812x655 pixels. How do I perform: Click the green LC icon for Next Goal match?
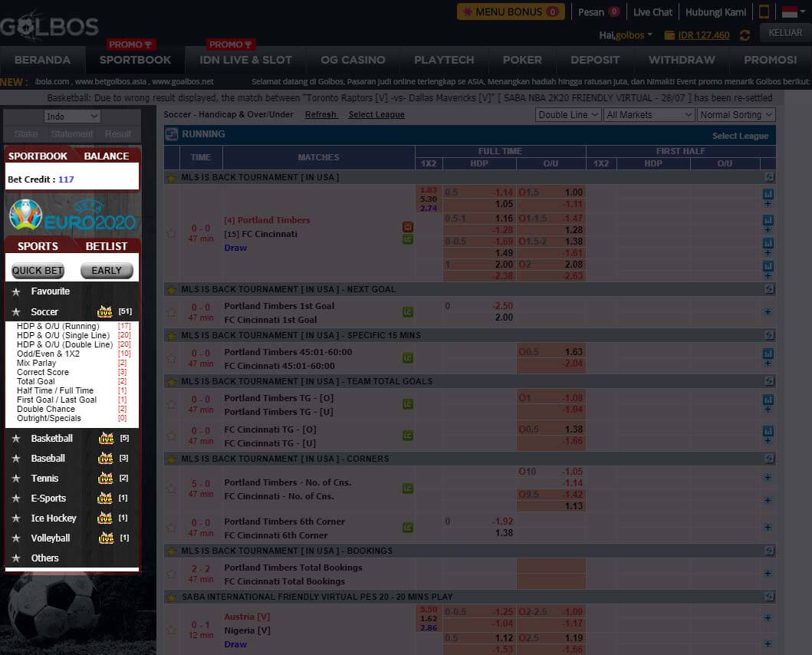[408, 312]
